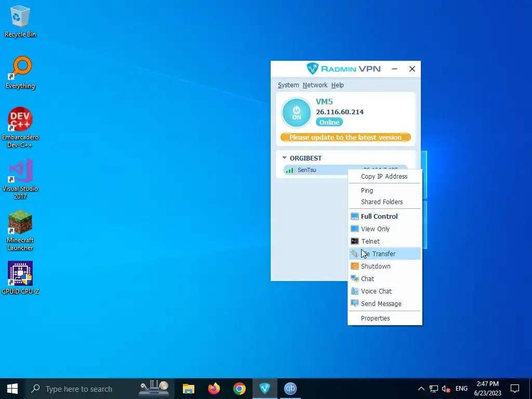Show hidden system tray icons
Image resolution: width=532 pixels, height=399 pixels.
(421, 389)
